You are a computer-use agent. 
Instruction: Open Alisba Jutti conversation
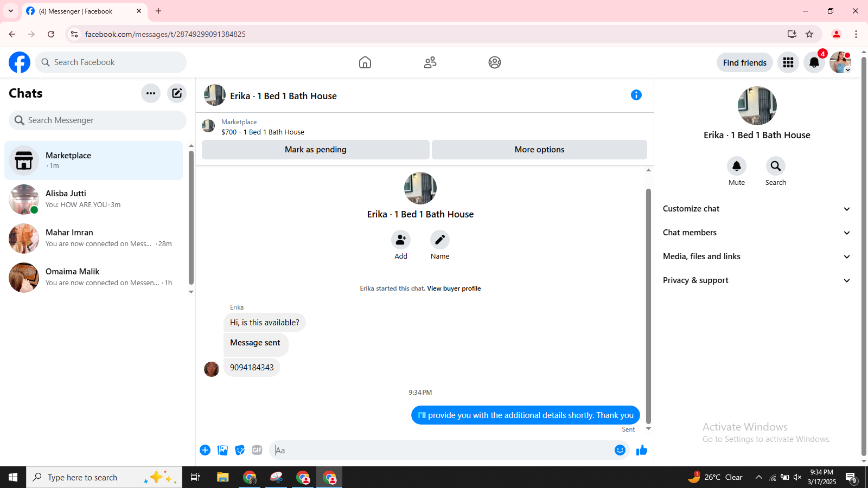coord(93,200)
